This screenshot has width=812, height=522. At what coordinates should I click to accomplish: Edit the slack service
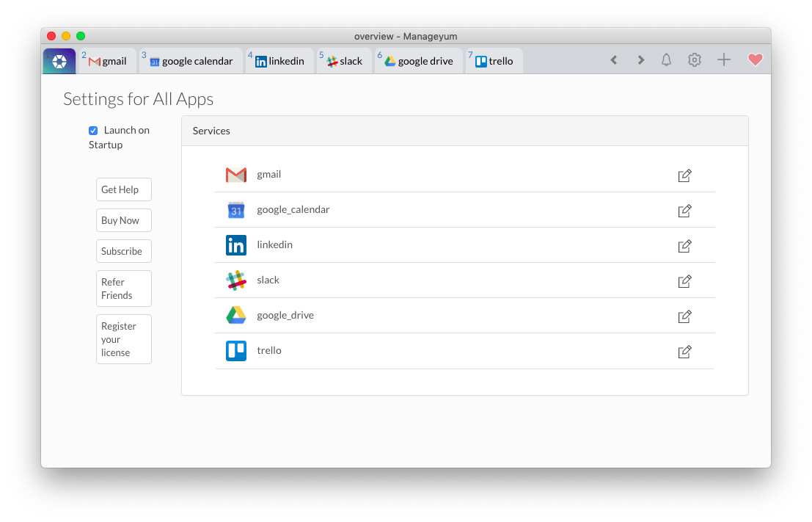pyautogui.click(x=684, y=281)
